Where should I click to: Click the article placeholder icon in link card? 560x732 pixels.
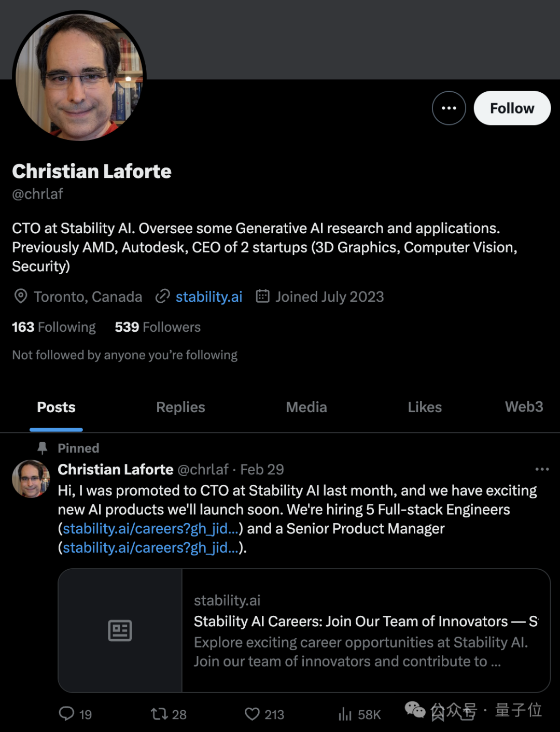[120, 630]
